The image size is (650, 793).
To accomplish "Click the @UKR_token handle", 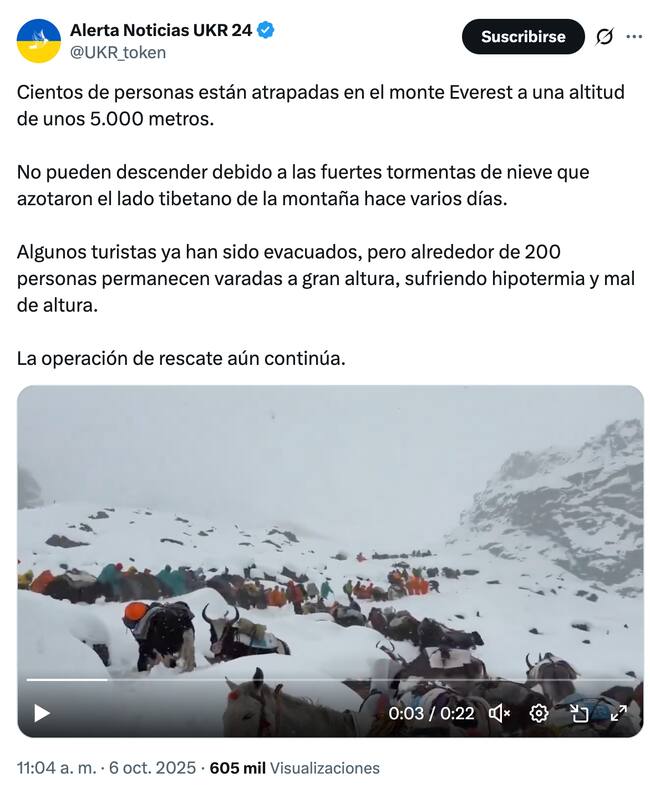I will click(x=118, y=53).
